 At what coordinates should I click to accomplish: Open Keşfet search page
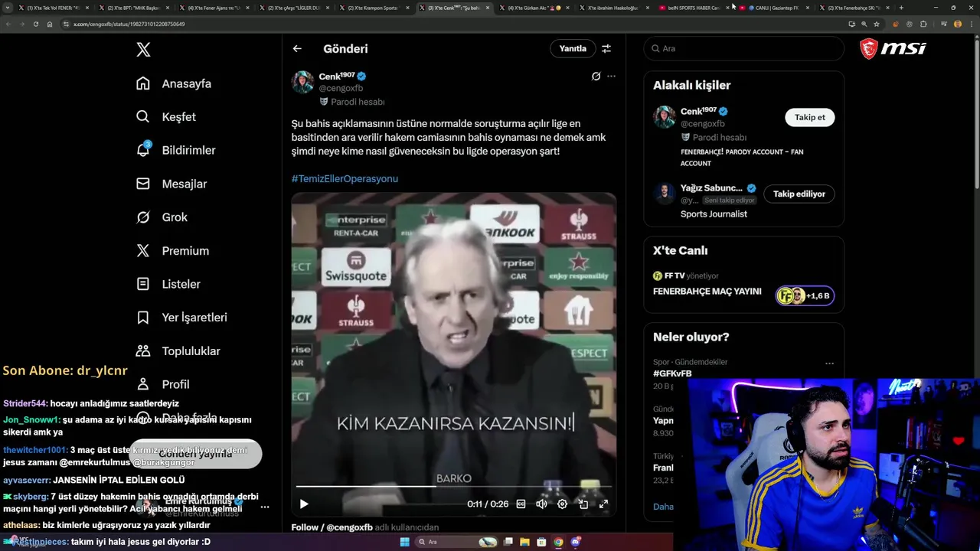pos(166,117)
